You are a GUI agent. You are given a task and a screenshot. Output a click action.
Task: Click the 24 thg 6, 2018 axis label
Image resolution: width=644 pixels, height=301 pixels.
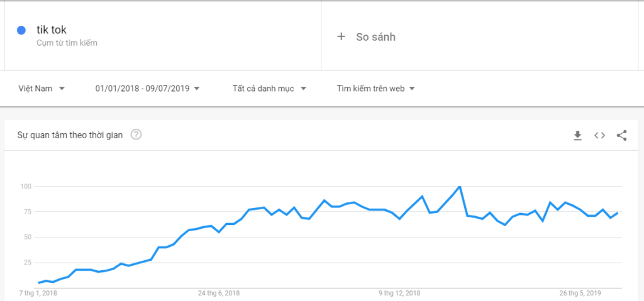[219, 293]
